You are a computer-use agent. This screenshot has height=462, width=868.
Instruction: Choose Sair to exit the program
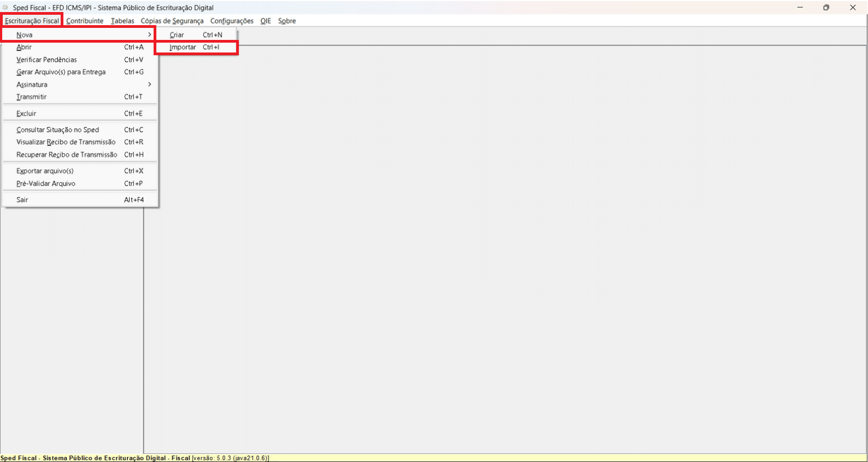pyautogui.click(x=80, y=200)
